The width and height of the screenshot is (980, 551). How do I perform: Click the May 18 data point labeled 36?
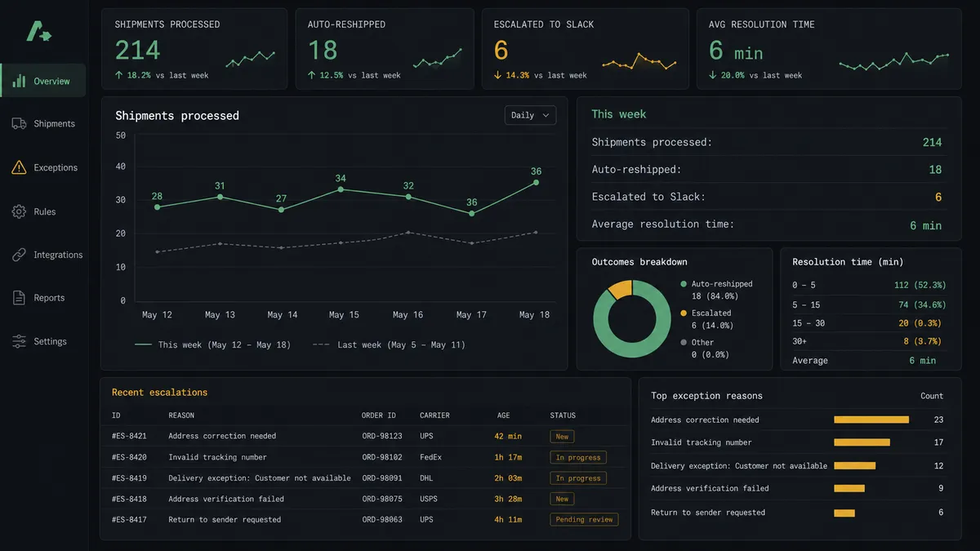tap(536, 182)
